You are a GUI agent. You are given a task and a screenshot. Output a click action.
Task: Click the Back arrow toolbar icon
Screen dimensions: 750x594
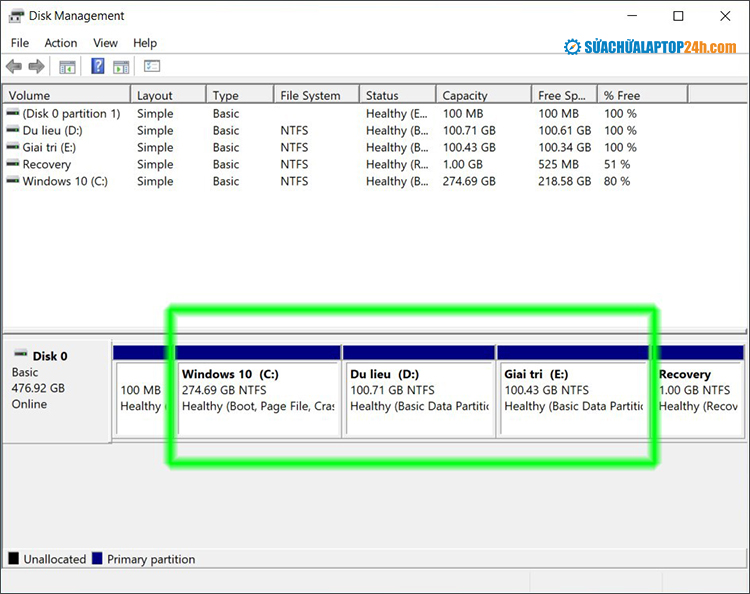[x=14, y=66]
